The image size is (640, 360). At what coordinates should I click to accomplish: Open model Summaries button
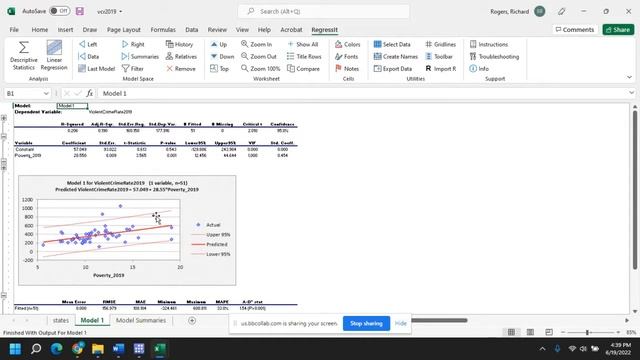click(x=140, y=56)
